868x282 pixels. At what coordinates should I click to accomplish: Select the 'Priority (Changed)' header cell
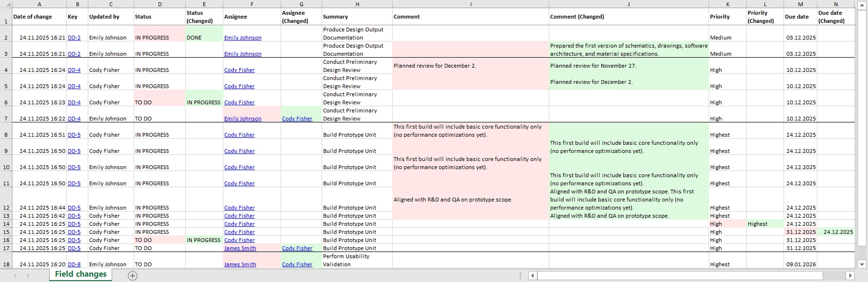click(765, 17)
